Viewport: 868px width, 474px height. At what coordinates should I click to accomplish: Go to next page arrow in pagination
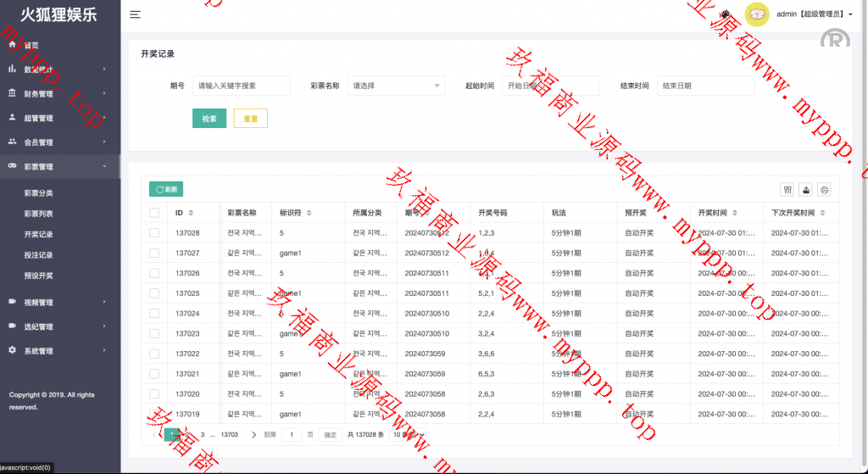[x=253, y=435]
